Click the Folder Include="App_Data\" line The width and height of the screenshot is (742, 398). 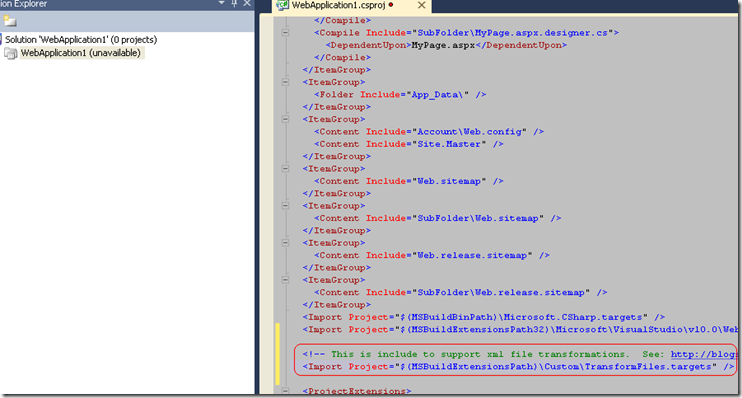tap(400, 95)
